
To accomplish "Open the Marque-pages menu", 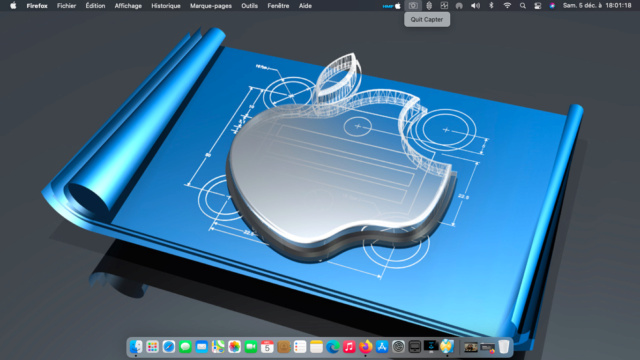I will coord(211,6).
